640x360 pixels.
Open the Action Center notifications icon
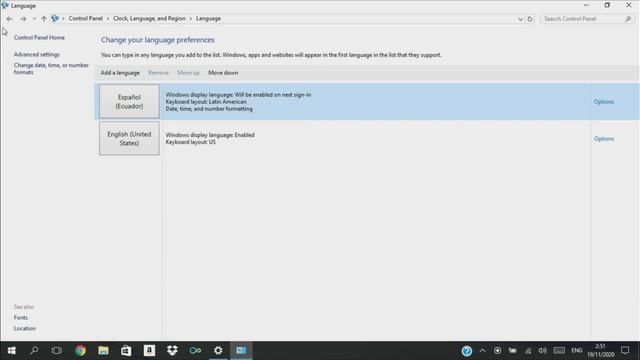click(625, 351)
